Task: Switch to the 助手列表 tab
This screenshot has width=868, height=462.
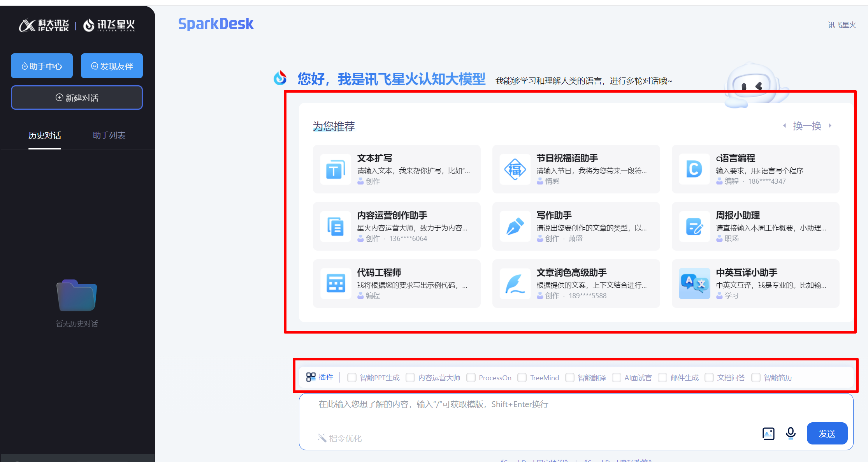Action: 109,135
